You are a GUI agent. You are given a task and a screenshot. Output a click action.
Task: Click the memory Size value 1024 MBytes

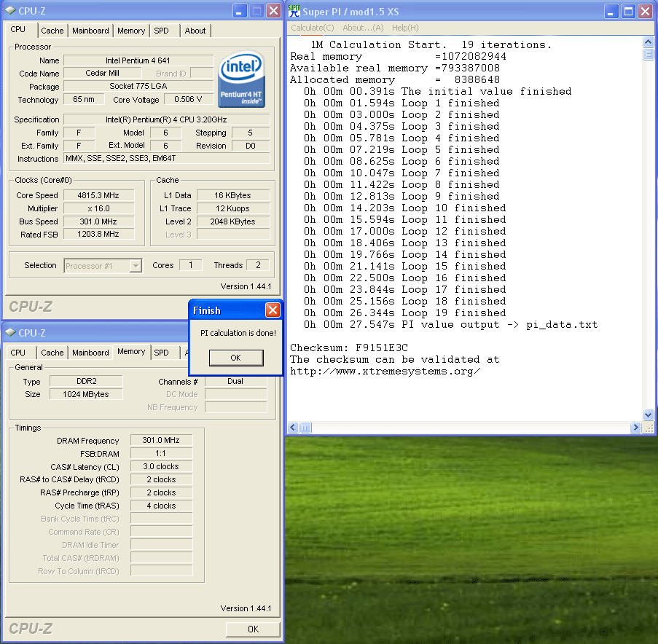tap(86, 394)
